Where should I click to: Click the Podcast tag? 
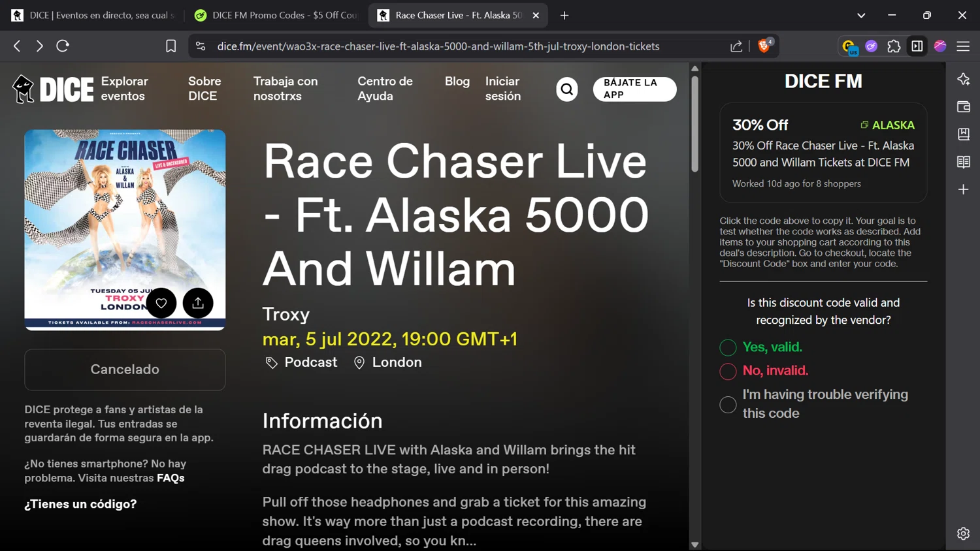coord(301,362)
